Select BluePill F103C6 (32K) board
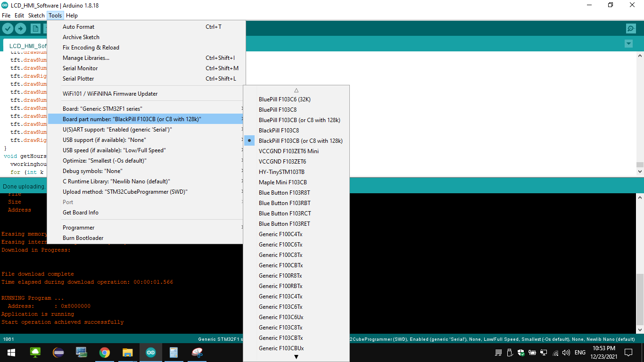 (297, 99)
